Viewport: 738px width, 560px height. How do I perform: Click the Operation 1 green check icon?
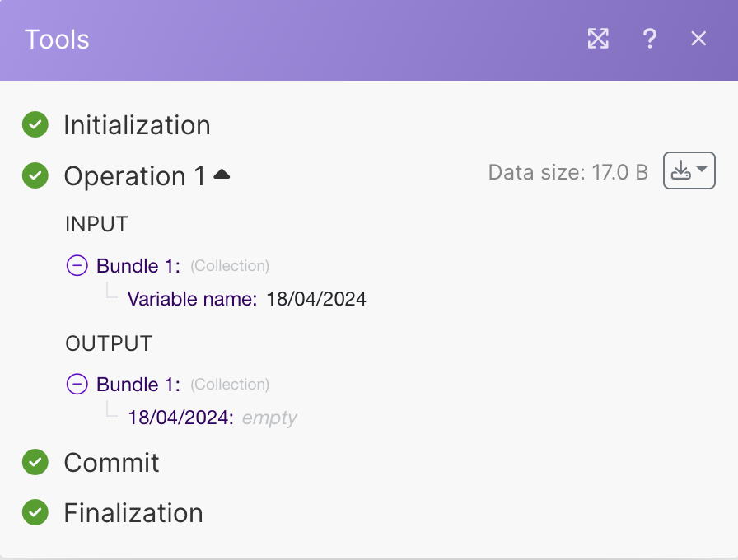pos(35,175)
